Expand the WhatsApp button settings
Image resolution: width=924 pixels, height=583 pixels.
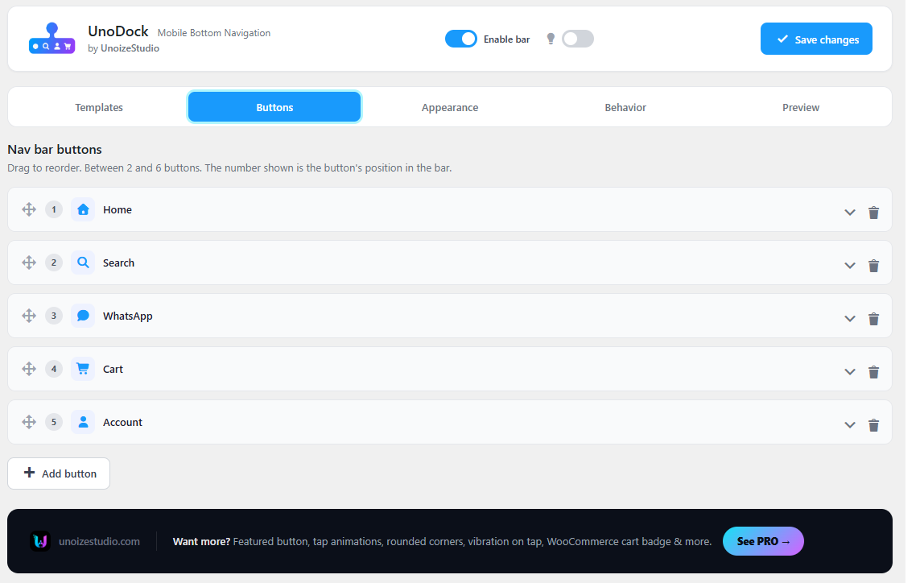849,318
